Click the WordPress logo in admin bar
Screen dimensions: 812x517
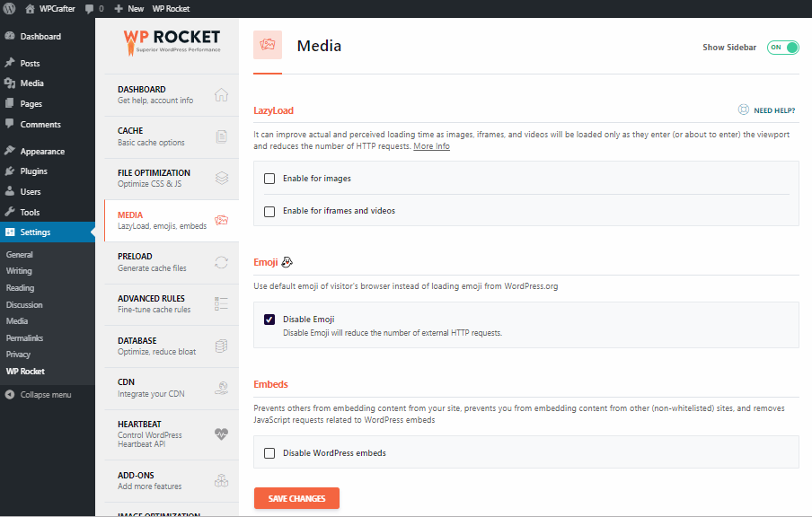[x=9, y=9]
